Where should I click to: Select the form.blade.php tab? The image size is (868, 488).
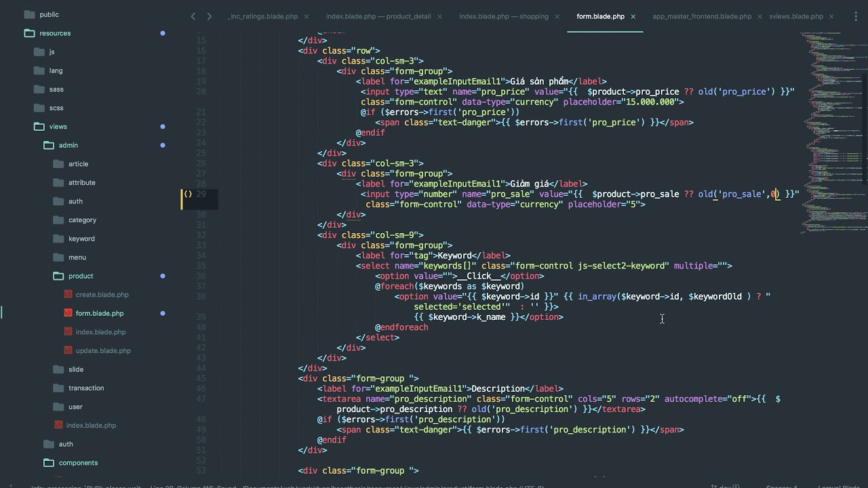(x=600, y=16)
